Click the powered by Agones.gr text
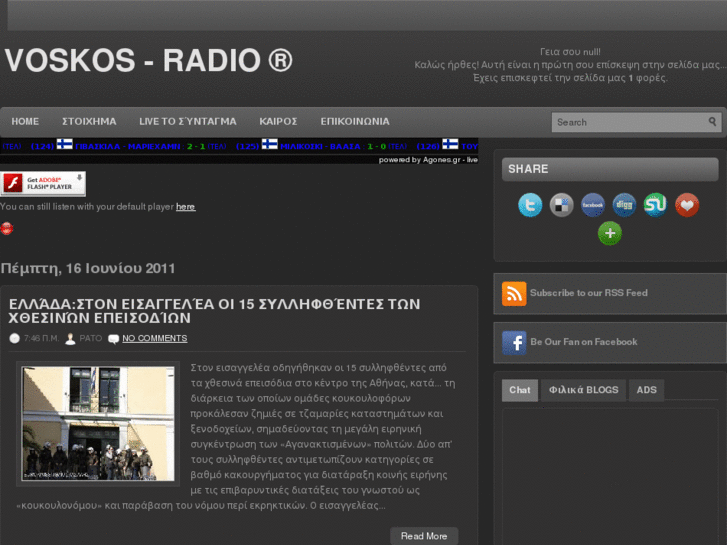This screenshot has height=545, width=727. click(428, 160)
